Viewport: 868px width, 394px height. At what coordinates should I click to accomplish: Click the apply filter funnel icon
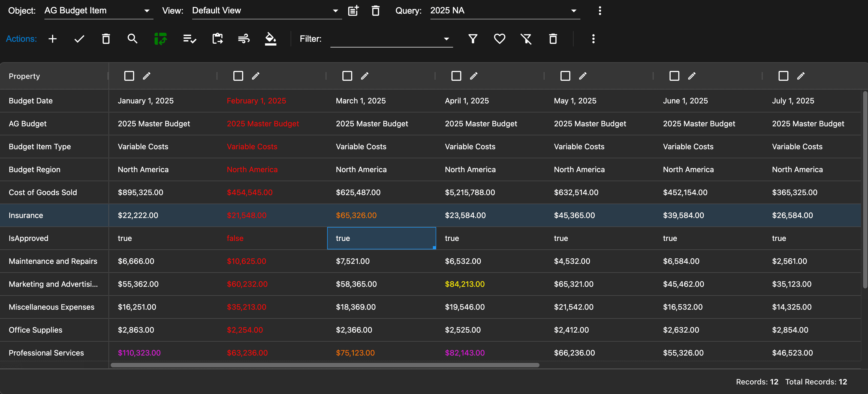[x=473, y=39]
